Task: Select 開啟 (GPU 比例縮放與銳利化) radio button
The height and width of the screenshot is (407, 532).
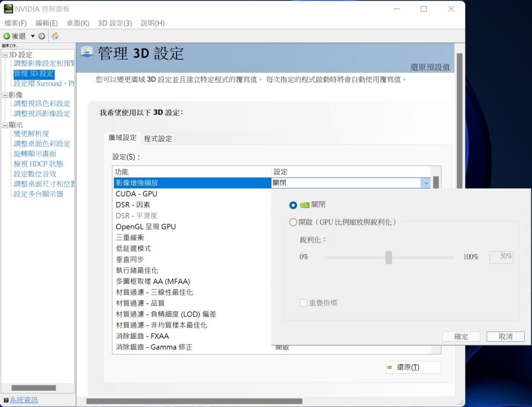Action: click(x=293, y=222)
